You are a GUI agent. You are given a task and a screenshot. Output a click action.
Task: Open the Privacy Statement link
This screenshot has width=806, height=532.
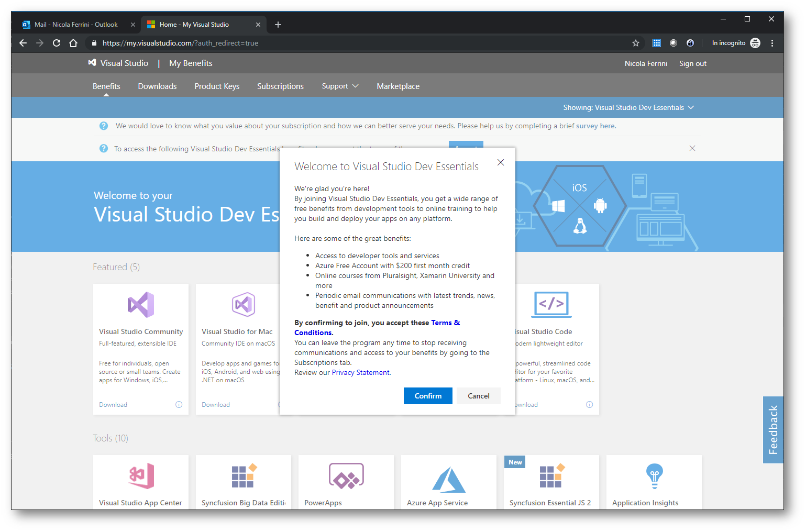pos(361,373)
